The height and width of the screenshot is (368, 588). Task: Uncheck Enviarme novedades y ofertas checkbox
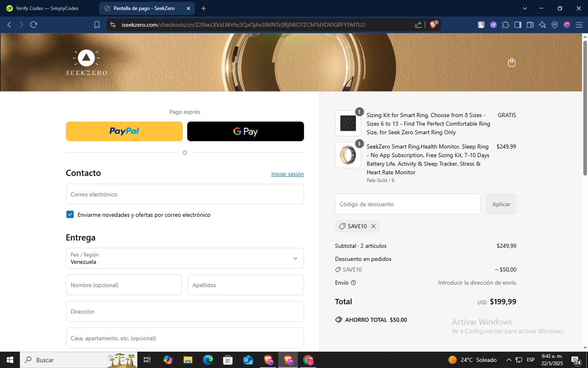coord(70,215)
